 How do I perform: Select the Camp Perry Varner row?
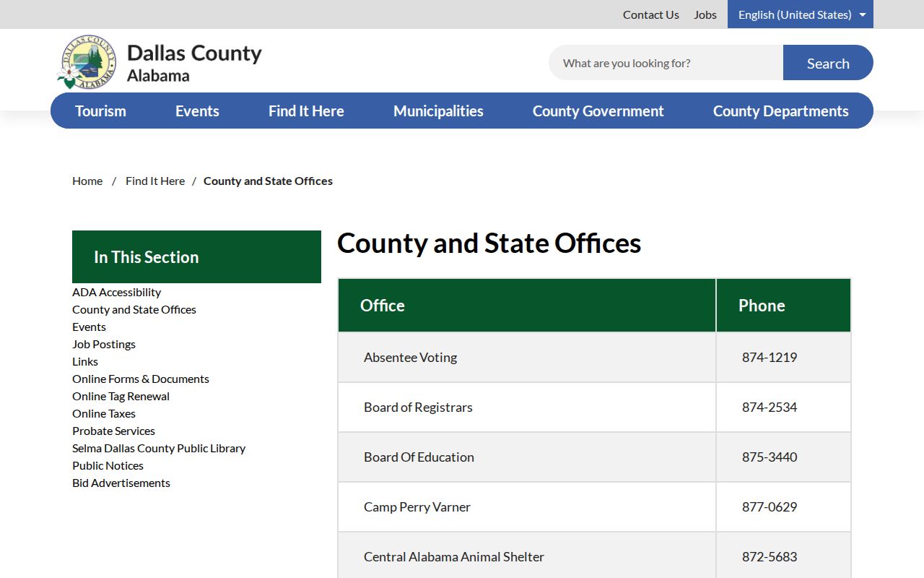tap(594, 506)
